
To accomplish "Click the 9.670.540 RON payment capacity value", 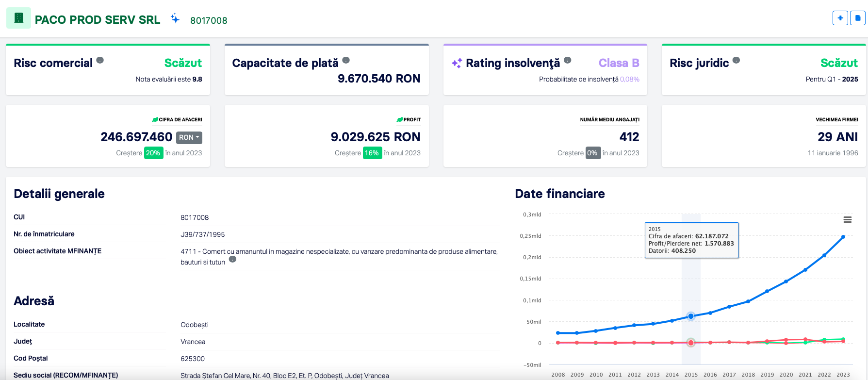I will pyautogui.click(x=379, y=79).
